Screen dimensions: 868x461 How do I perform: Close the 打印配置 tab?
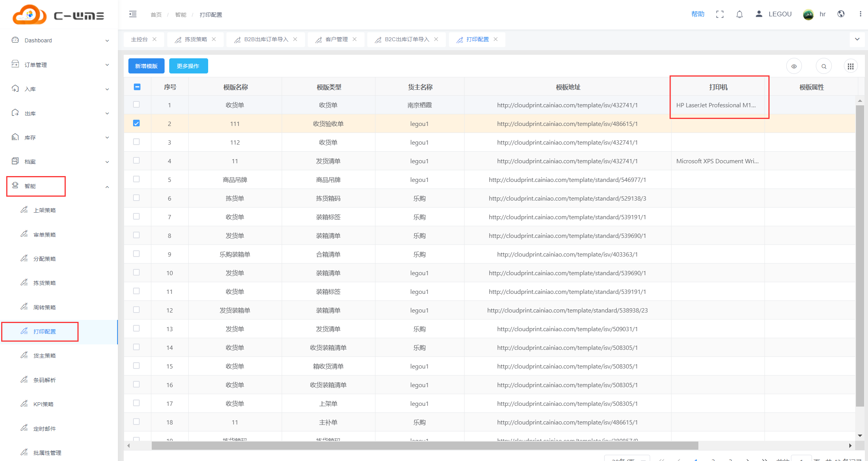tap(495, 39)
